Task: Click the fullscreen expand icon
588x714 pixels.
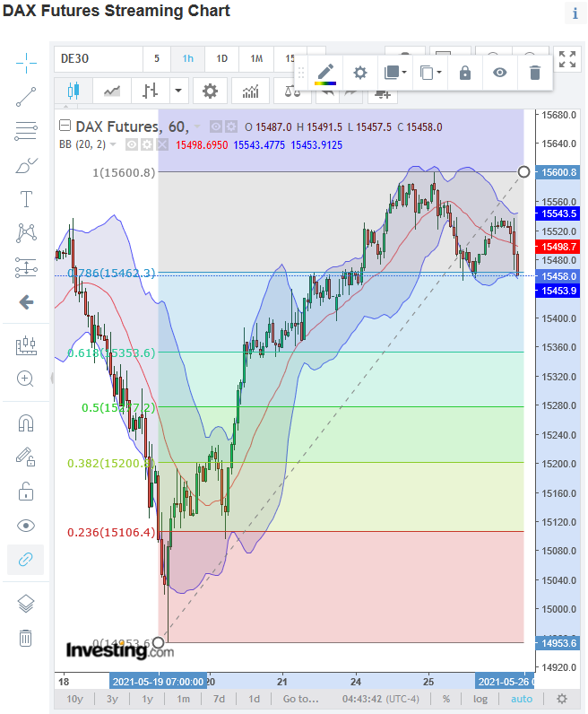Action: click(x=567, y=59)
